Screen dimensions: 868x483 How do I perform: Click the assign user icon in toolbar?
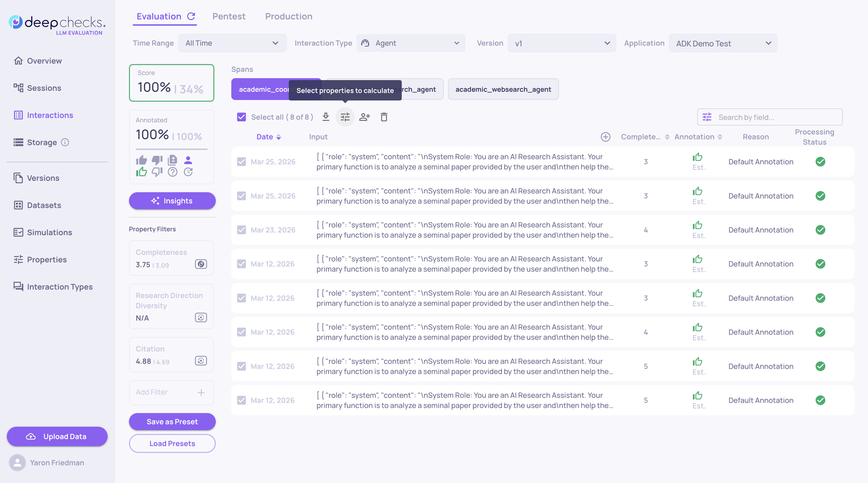[364, 117]
